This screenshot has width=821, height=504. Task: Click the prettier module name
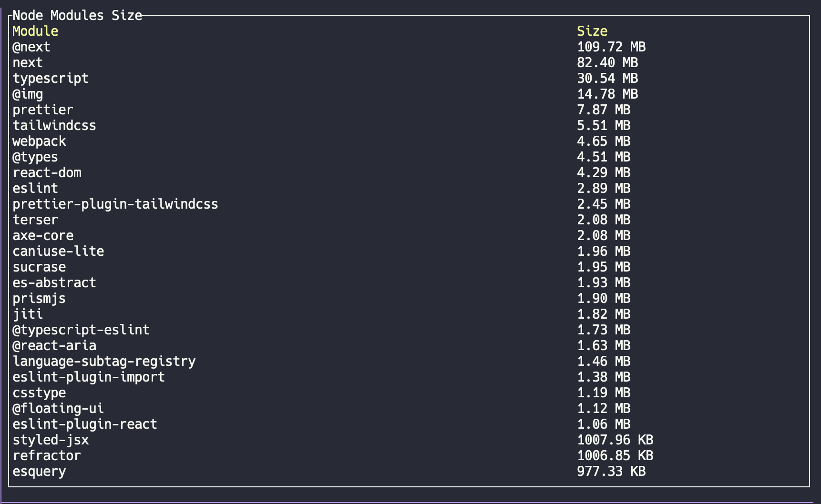click(x=43, y=110)
